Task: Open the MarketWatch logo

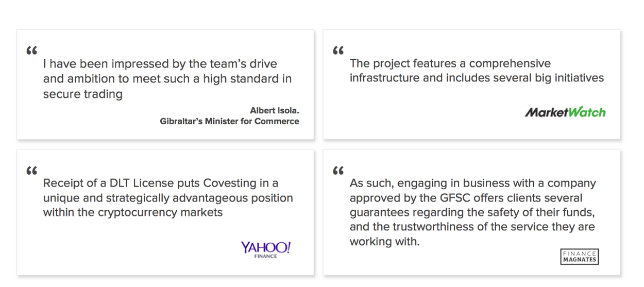Action: (565, 112)
